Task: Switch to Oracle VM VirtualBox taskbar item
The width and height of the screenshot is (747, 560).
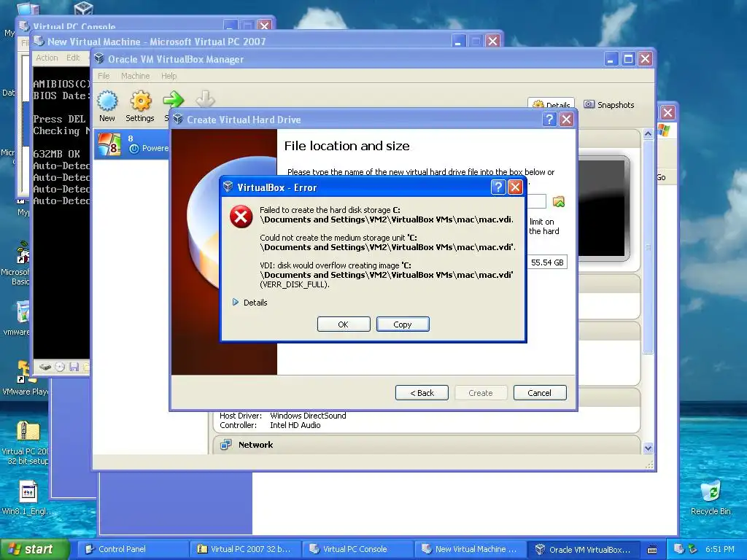Action: point(583,549)
